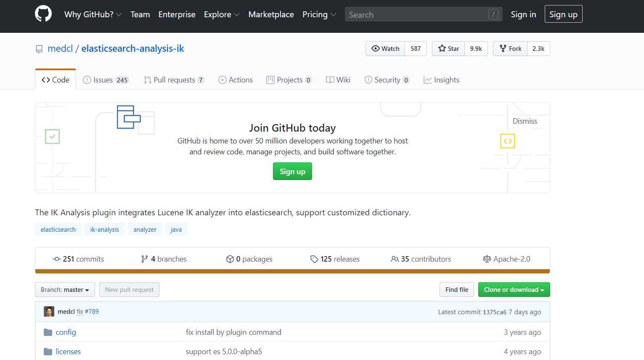Open the Pull requests tab
The image size is (644, 360).
pos(174,80)
